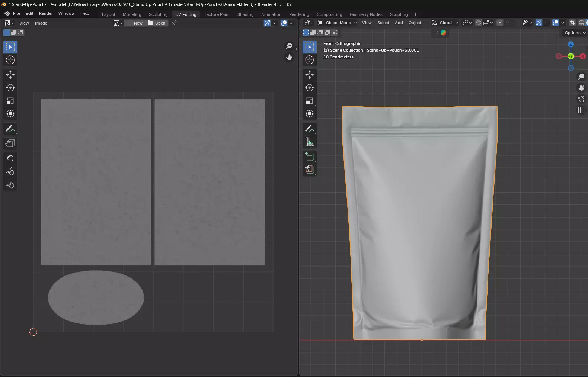Select the stand-up pouch model in viewport
This screenshot has width=588, height=377.
[419, 223]
